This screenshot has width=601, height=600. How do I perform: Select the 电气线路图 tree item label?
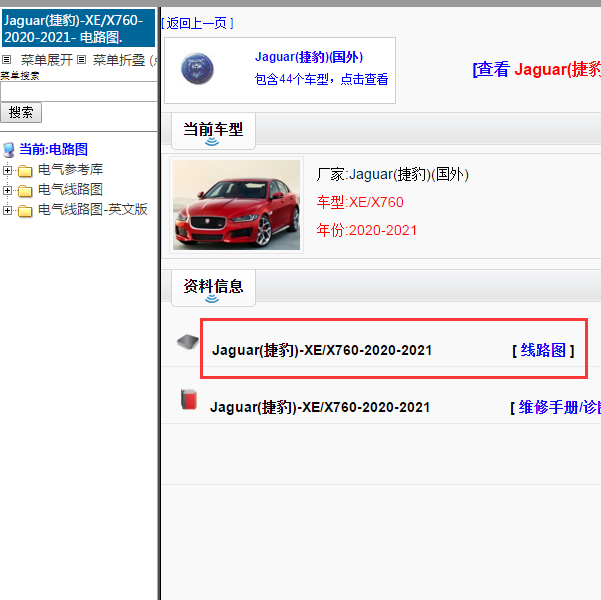[71, 189]
